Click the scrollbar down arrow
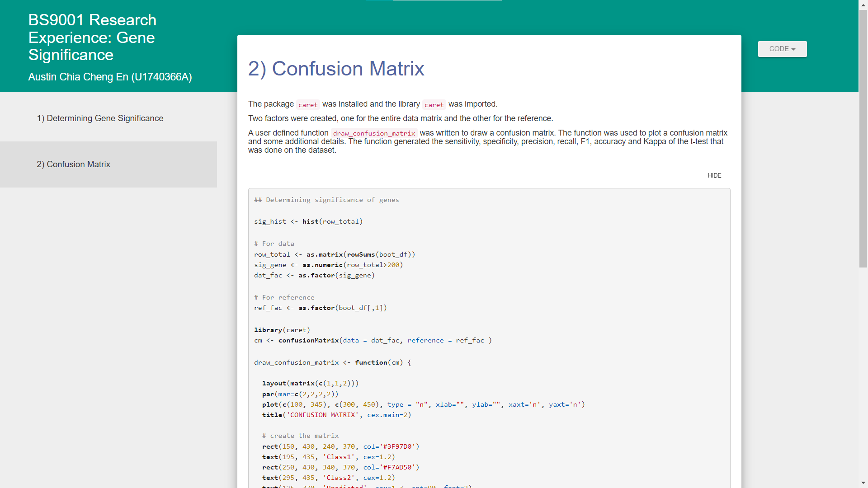This screenshot has width=868, height=488. (x=863, y=483)
